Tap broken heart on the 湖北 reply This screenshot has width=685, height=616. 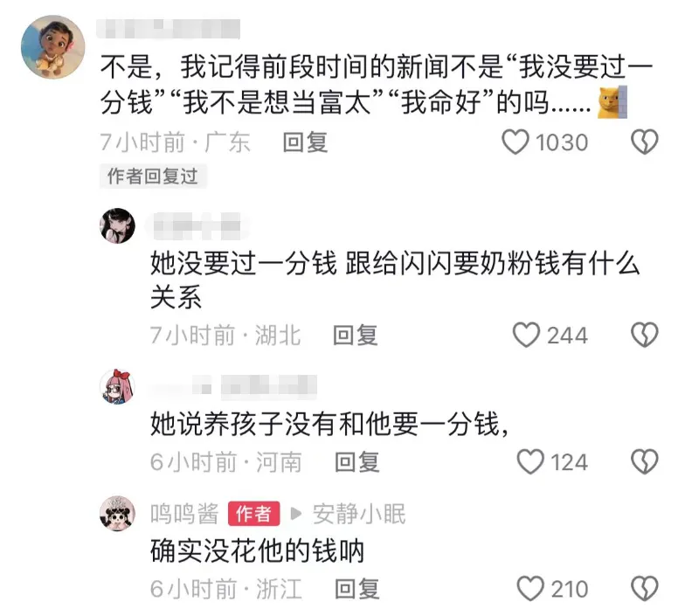click(x=645, y=336)
